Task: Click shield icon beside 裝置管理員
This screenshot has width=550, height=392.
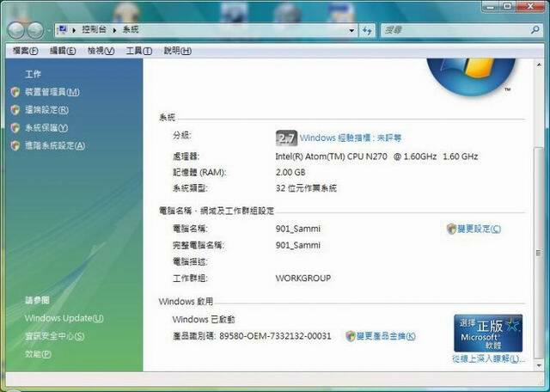Action: click(15, 92)
